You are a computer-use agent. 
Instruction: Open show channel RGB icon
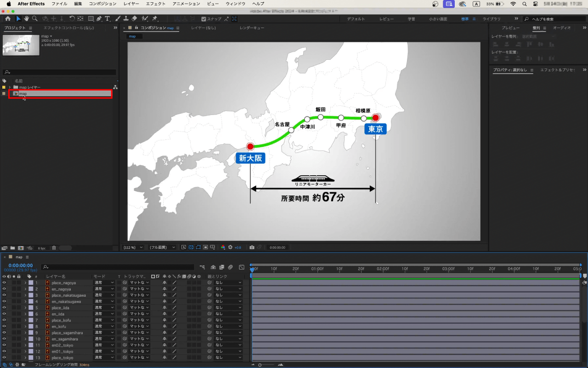223,247
